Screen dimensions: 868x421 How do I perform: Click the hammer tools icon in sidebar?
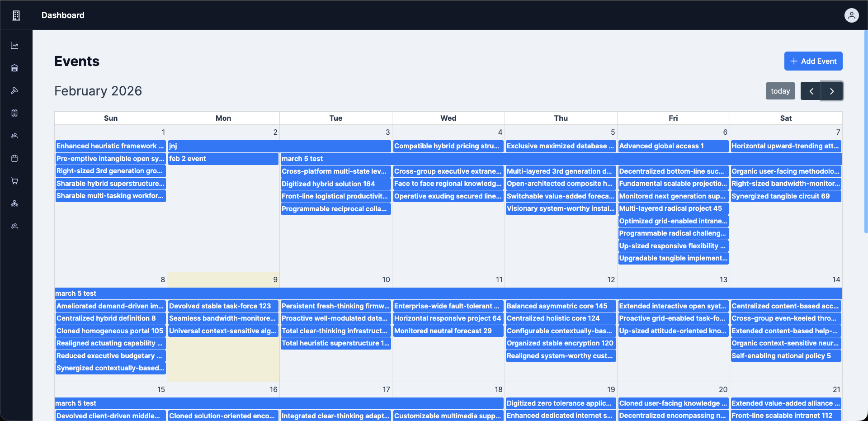click(x=14, y=90)
